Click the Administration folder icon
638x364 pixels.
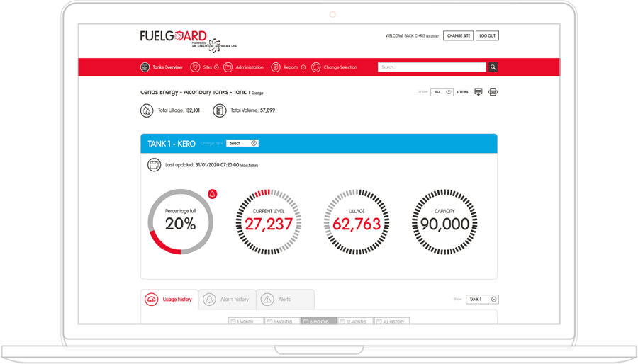pyautogui.click(x=228, y=67)
